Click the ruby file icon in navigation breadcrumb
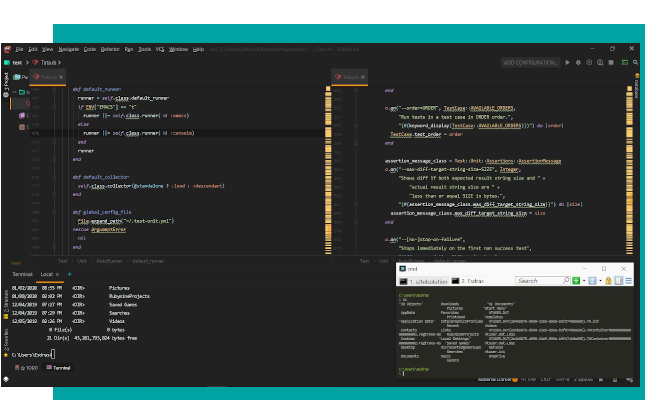 (x=35, y=63)
